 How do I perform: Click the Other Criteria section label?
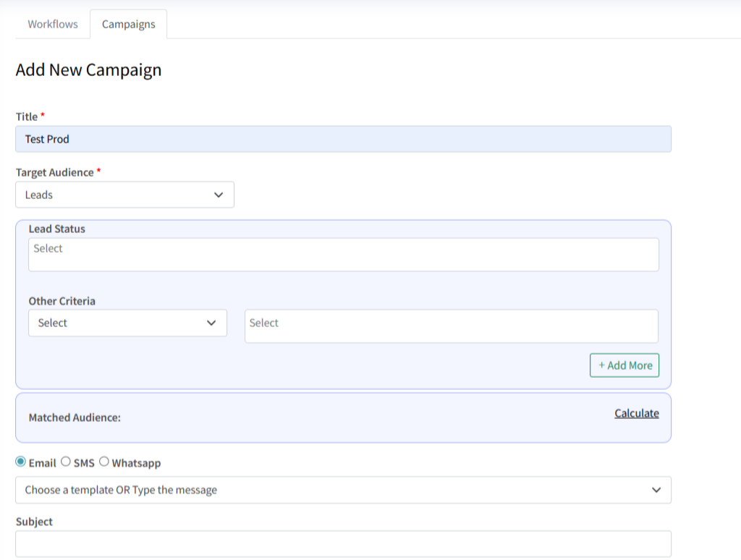point(62,301)
